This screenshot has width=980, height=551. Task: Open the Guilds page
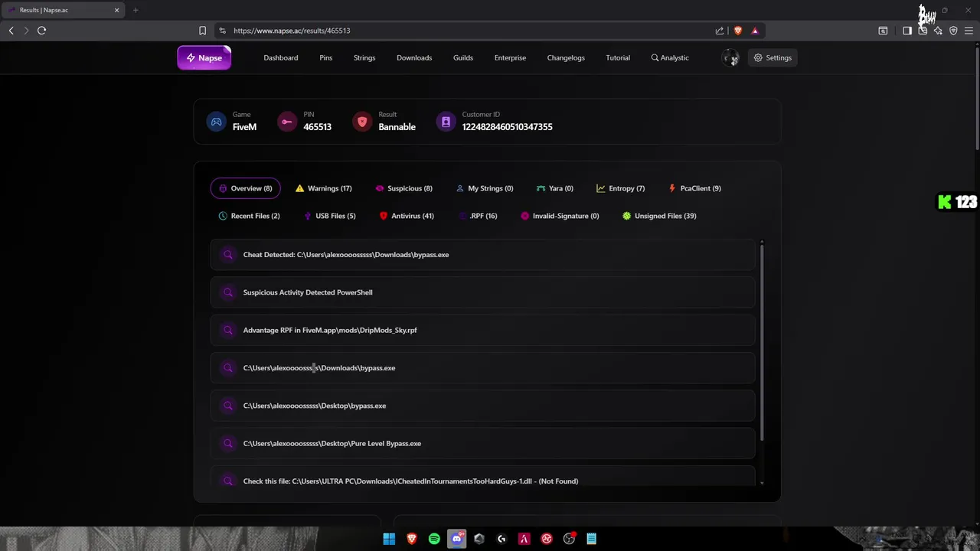463,57
